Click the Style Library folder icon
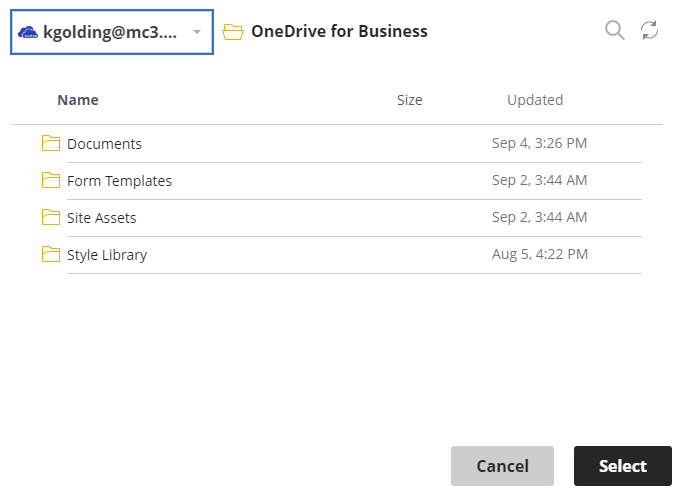The height and width of the screenshot is (503, 684). (x=51, y=254)
